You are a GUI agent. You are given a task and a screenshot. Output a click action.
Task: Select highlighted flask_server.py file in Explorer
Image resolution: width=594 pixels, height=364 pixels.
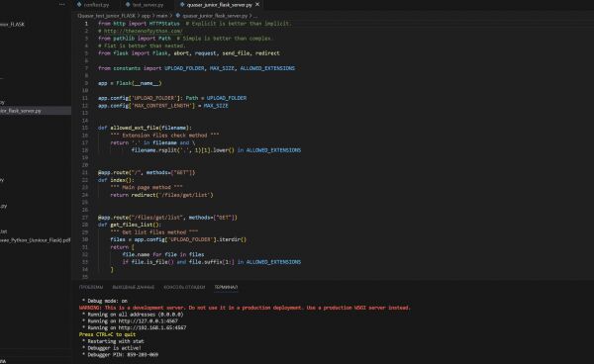pyautogui.click(x=36, y=111)
